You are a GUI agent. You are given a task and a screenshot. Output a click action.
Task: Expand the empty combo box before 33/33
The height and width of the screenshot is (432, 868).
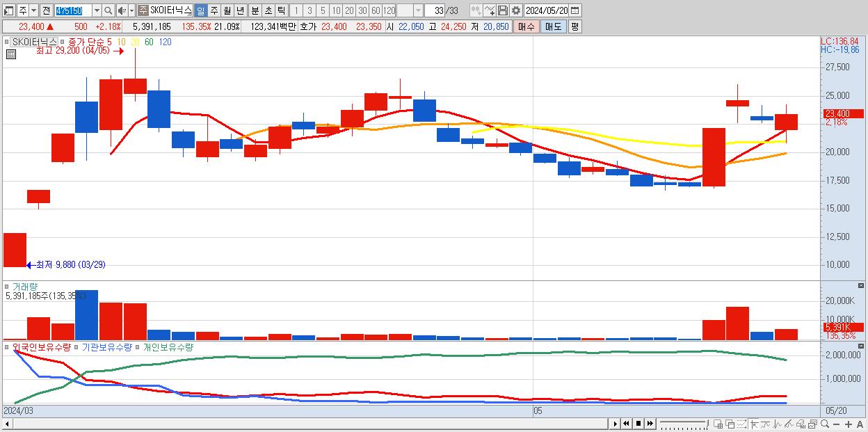410,10
